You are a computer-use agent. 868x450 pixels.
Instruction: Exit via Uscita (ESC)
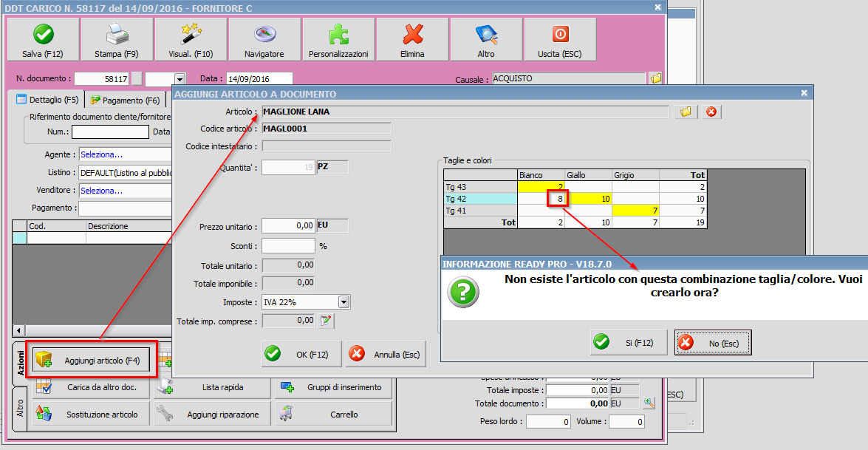coord(560,39)
